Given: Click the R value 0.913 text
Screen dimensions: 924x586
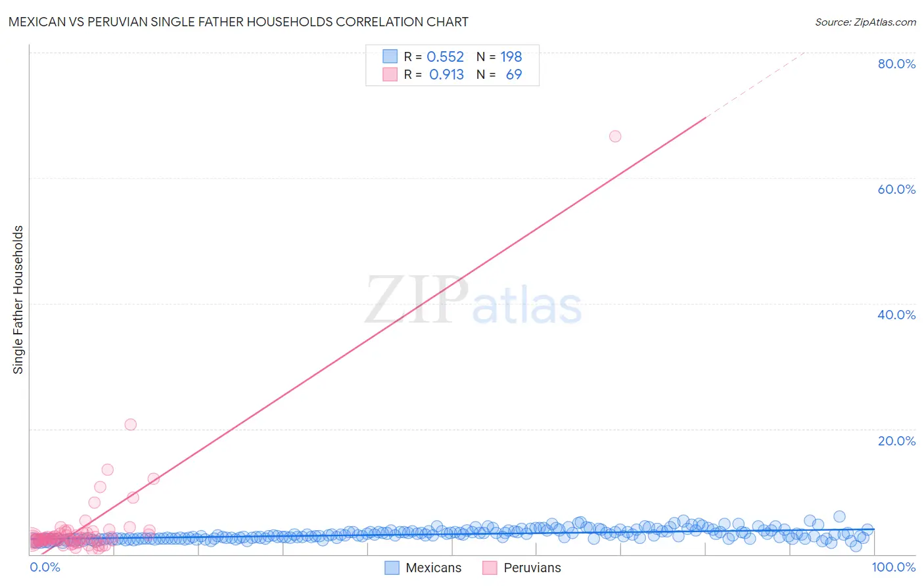Looking at the screenshot, I should (x=446, y=74).
